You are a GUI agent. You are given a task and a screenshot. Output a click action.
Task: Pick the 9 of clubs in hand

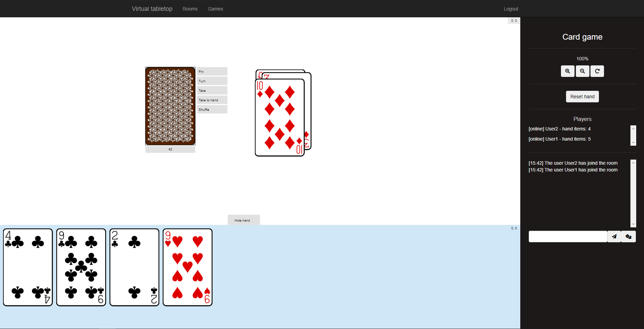point(81,267)
